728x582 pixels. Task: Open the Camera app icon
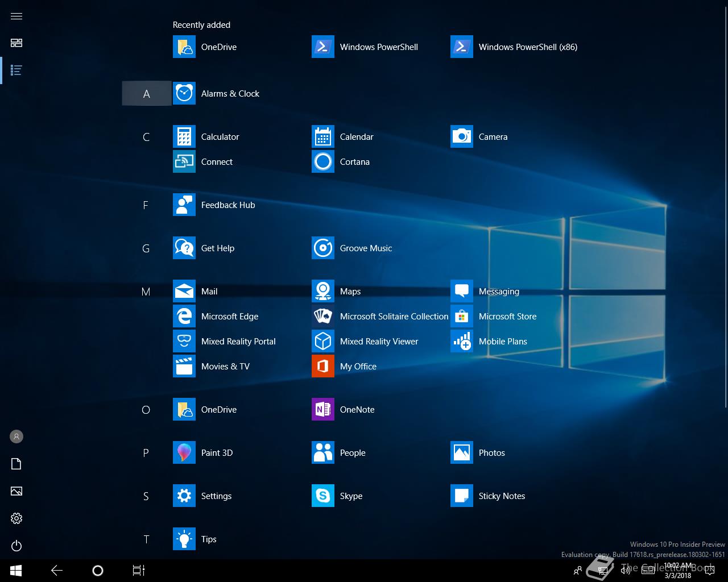pyautogui.click(x=462, y=136)
